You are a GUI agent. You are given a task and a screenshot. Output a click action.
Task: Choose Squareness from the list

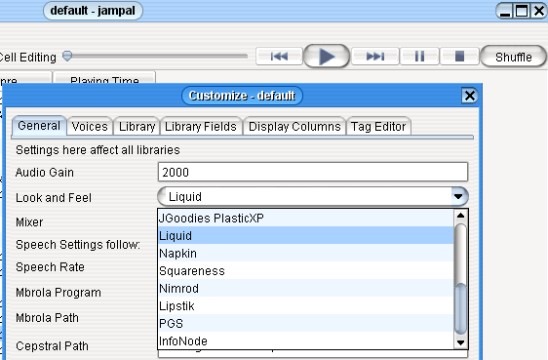click(x=306, y=271)
